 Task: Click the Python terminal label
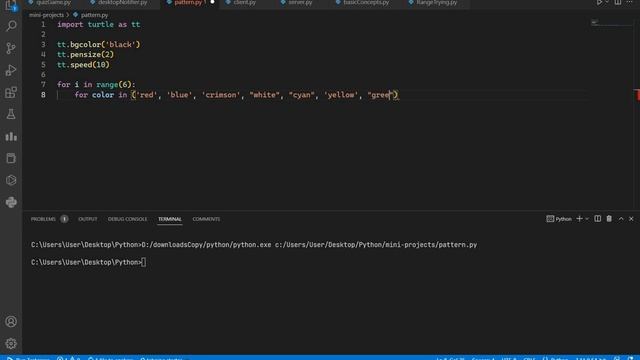pos(559,219)
